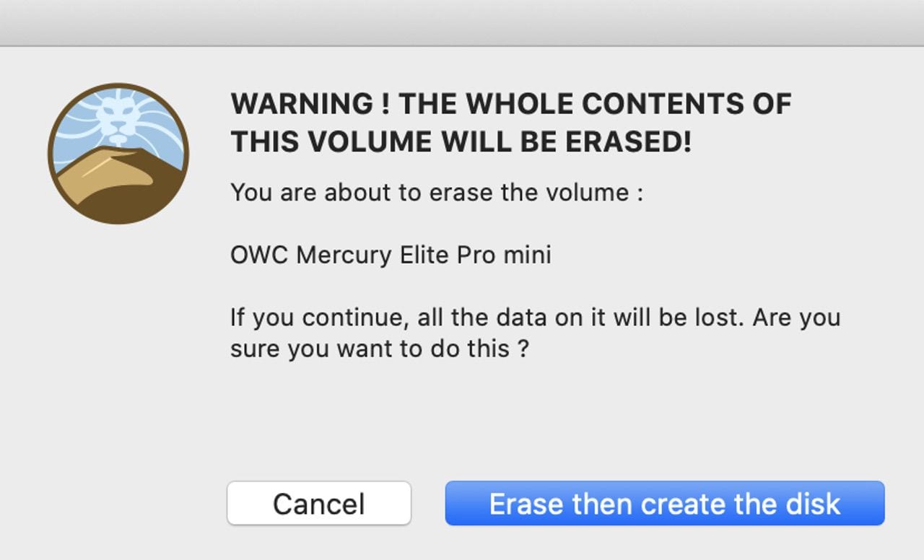The height and width of the screenshot is (560, 924).
Task: Click the dialog's top title bar
Action: tap(462, 22)
